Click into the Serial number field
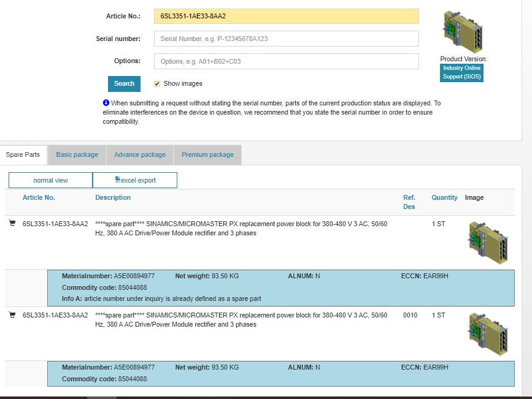 click(287, 39)
